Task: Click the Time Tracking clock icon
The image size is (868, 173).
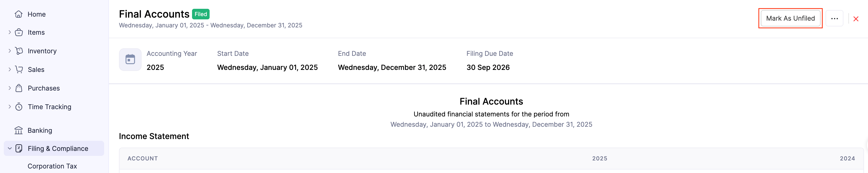Action: (19, 107)
